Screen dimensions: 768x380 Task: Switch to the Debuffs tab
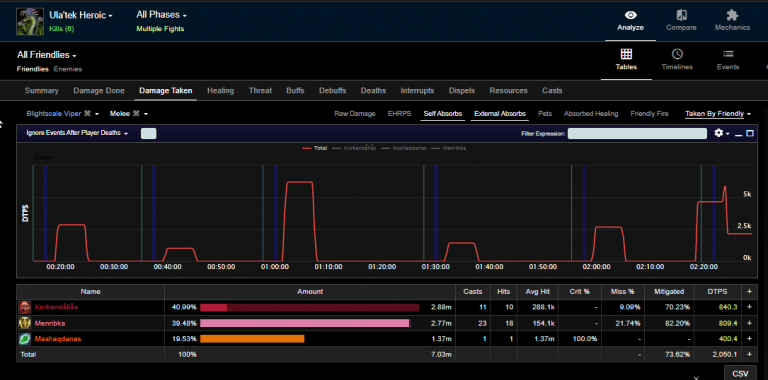[x=333, y=91]
